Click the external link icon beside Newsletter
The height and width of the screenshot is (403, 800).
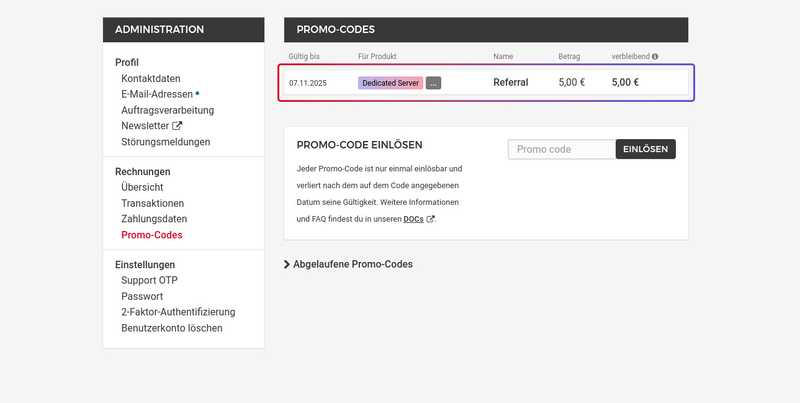(178, 126)
